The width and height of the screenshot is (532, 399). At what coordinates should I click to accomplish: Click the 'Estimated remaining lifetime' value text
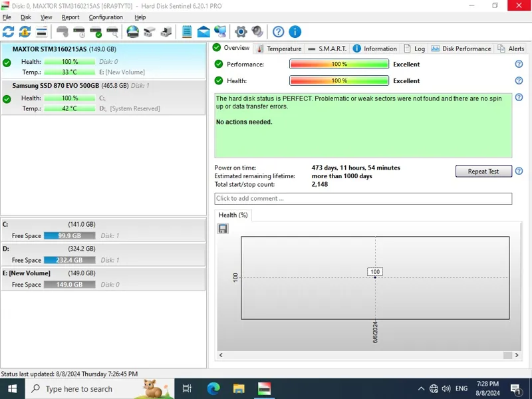342,176
